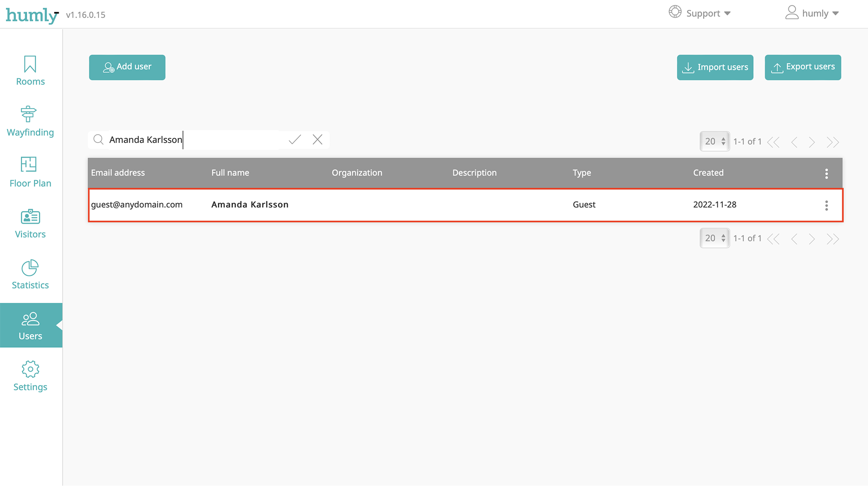The width and height of the screenshot is (868, 486).
Task: Open the Wayfinding section
Action: [30, 122]
